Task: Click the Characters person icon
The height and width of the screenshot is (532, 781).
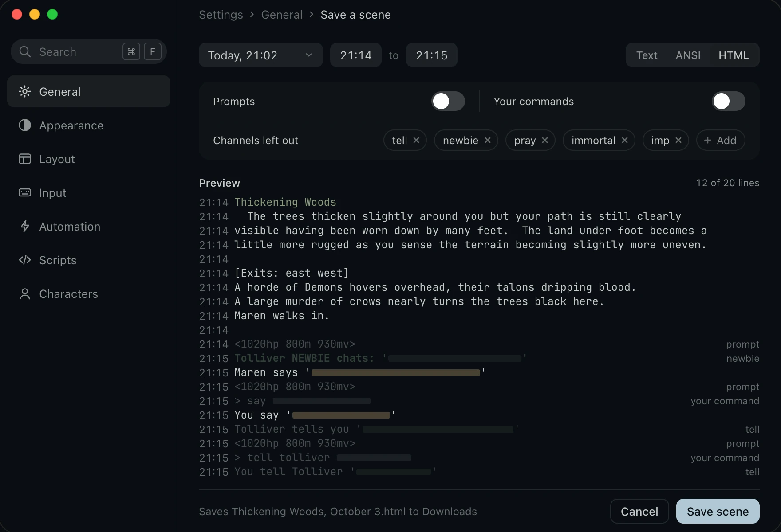Action: click(25, 294)
